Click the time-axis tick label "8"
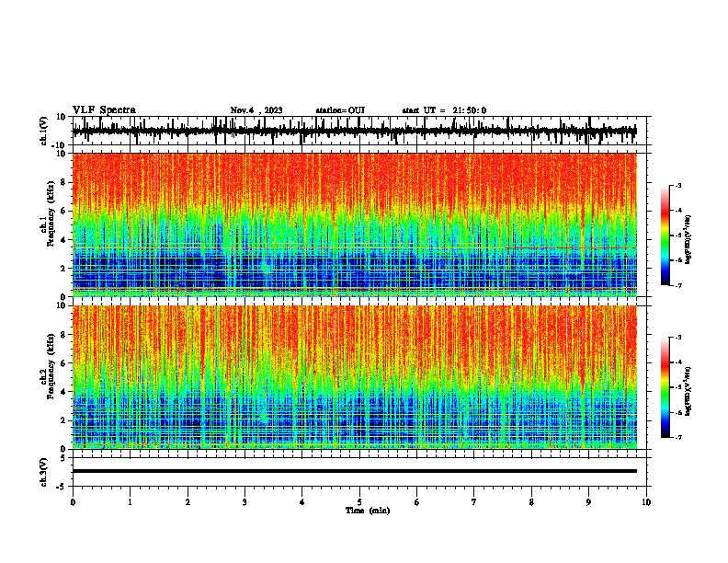This screenshot has height=563, width=728. tap(531, 502)
